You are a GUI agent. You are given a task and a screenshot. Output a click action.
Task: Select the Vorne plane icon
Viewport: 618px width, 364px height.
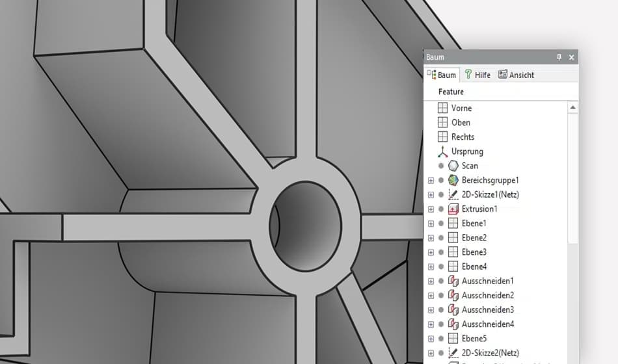(442, 108)
